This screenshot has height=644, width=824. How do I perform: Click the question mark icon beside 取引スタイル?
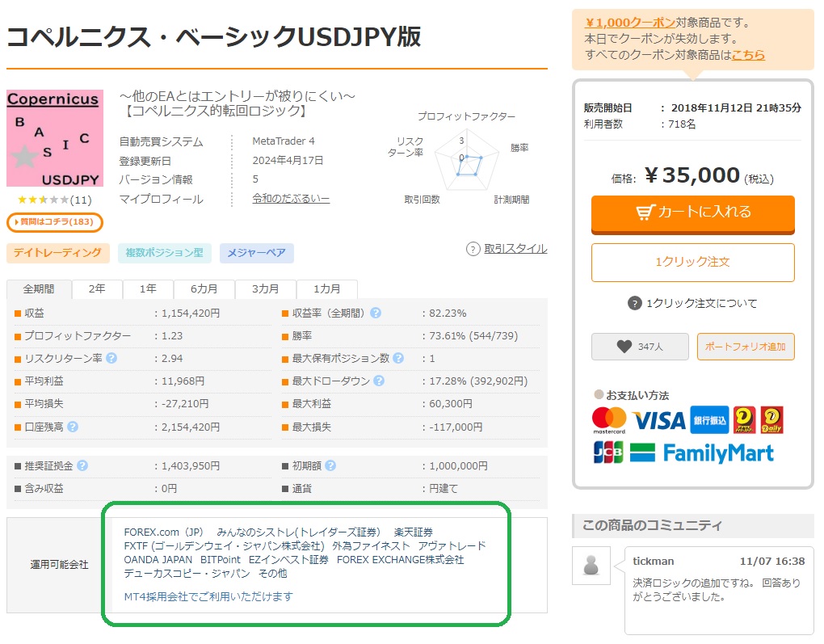(x=473, y=249)
